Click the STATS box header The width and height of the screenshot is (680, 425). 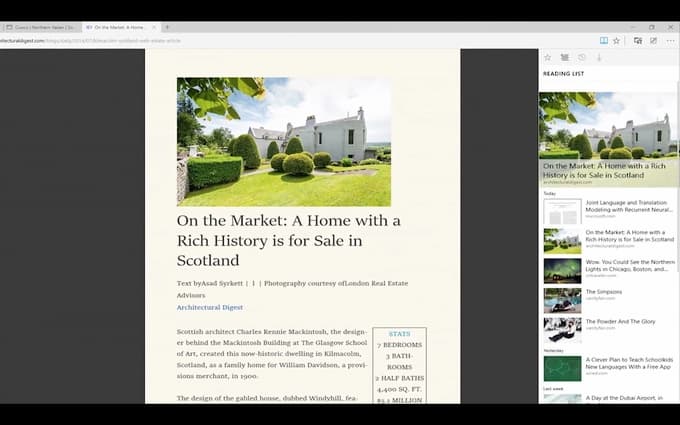click(x=399, y=334)
